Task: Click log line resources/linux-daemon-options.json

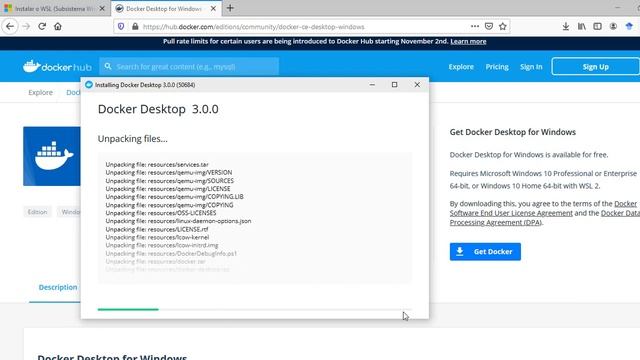Action: click(x=178, y=221)
